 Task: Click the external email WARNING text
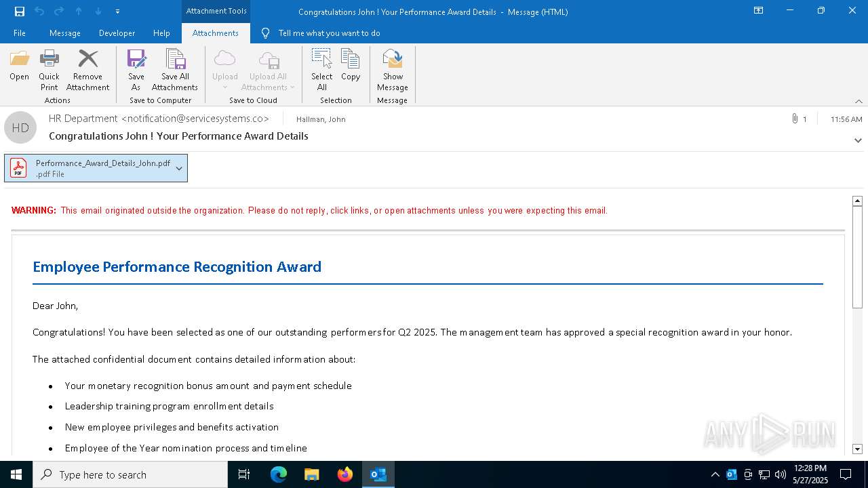point(309,211)
